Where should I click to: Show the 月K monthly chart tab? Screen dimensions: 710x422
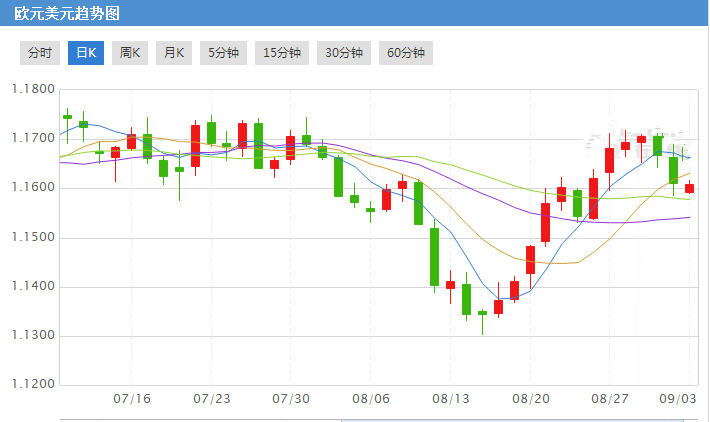(174, 53)
